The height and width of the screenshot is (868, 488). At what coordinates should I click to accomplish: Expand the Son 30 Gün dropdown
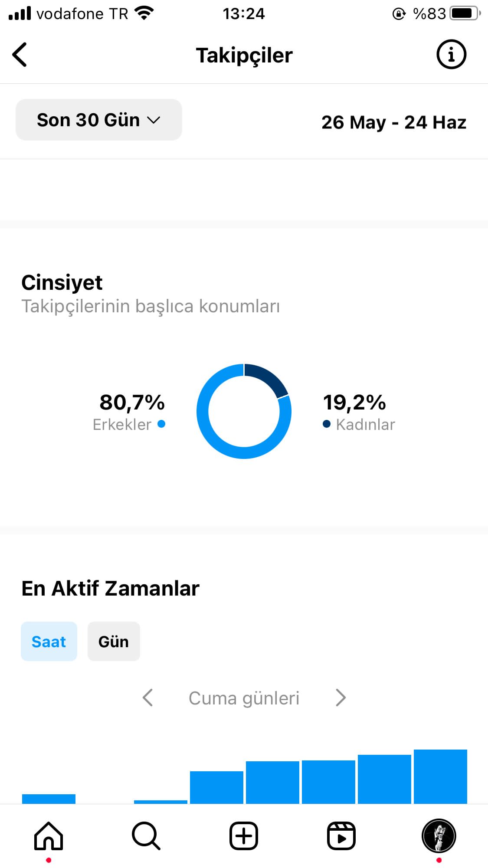99,120
